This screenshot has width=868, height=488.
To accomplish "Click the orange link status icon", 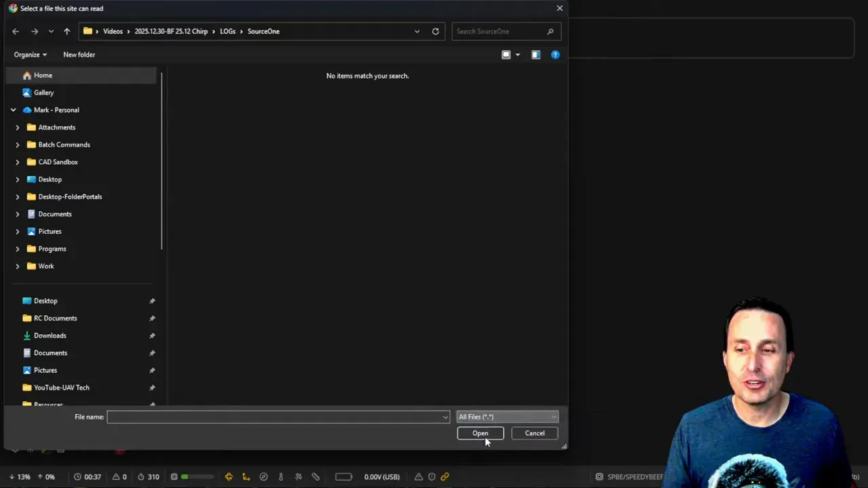I will click(x=445, y=476).
